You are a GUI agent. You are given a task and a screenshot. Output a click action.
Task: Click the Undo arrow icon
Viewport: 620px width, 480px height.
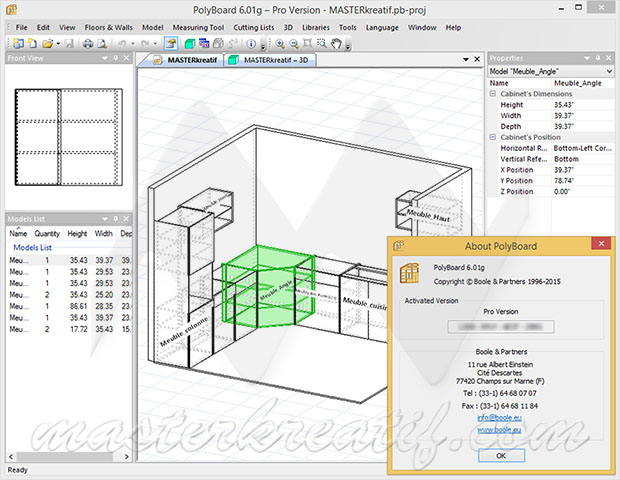(x=122, y=43)
